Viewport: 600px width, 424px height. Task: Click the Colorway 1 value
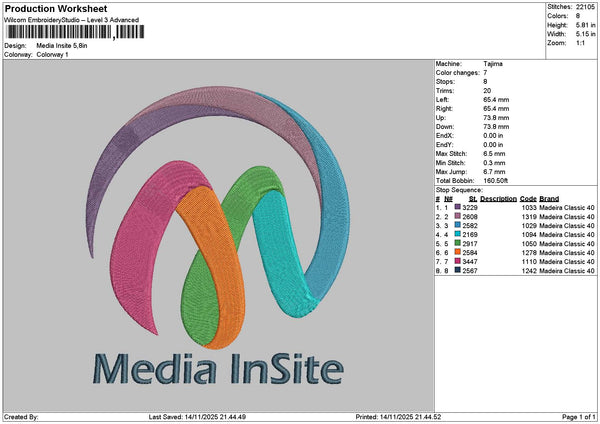tap(52, 55)
